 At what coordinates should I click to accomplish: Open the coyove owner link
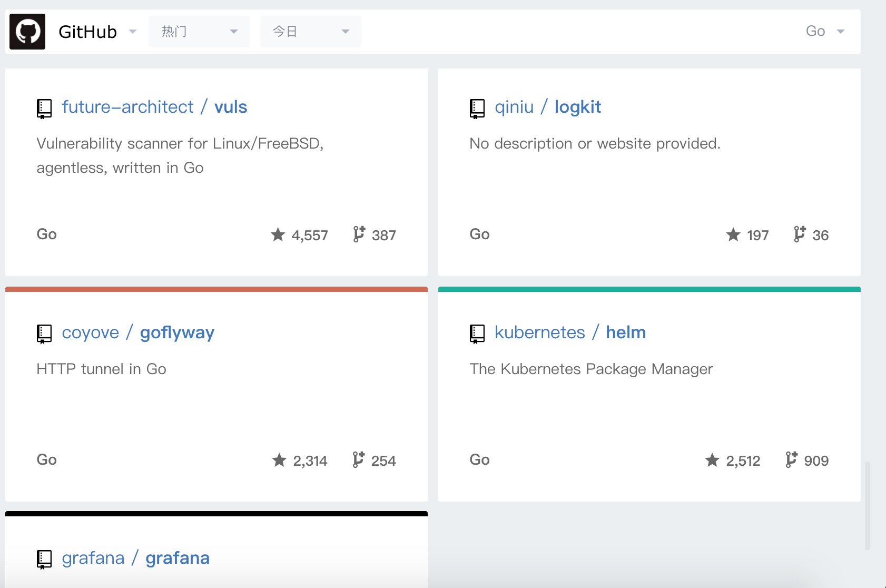pos(91,333)
